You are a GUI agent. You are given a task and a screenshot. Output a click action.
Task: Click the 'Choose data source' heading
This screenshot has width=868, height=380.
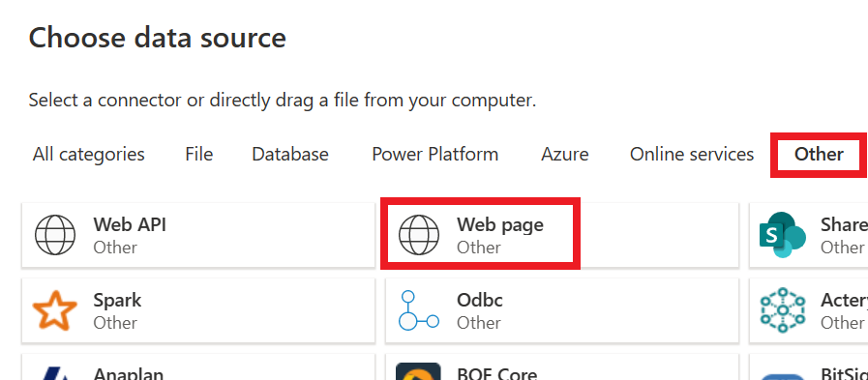coord(157,38)
